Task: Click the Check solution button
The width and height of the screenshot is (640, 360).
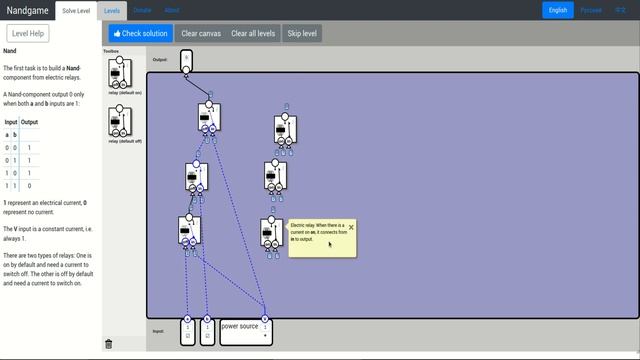Action: 140,33
